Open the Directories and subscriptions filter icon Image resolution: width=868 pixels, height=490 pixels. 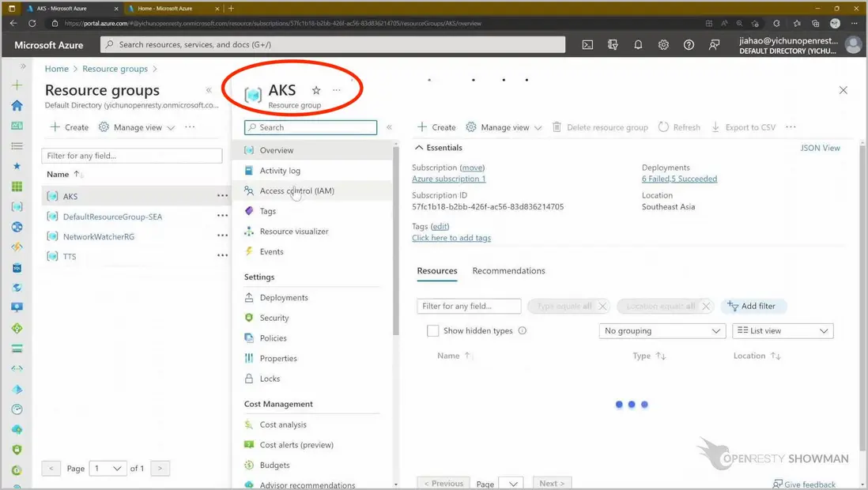click(x=613, y=45)
